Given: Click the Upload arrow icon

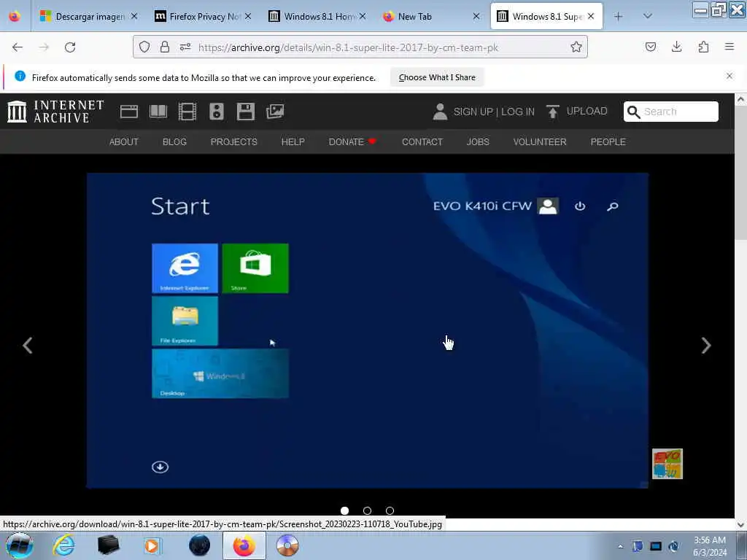Looking at the screenshot, I should point(553,112).
